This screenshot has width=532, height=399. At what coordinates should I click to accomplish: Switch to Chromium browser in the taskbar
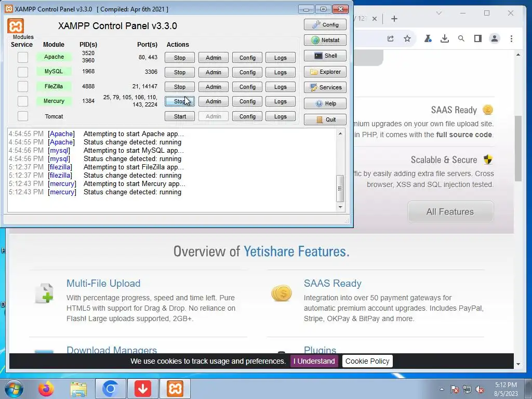pos(110,389)
